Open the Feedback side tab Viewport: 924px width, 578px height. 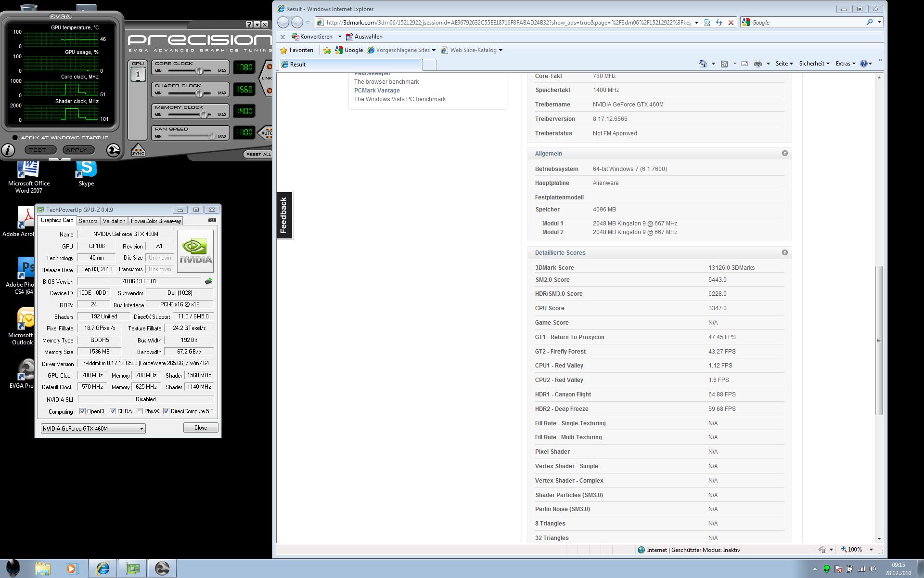pos(284,215)
